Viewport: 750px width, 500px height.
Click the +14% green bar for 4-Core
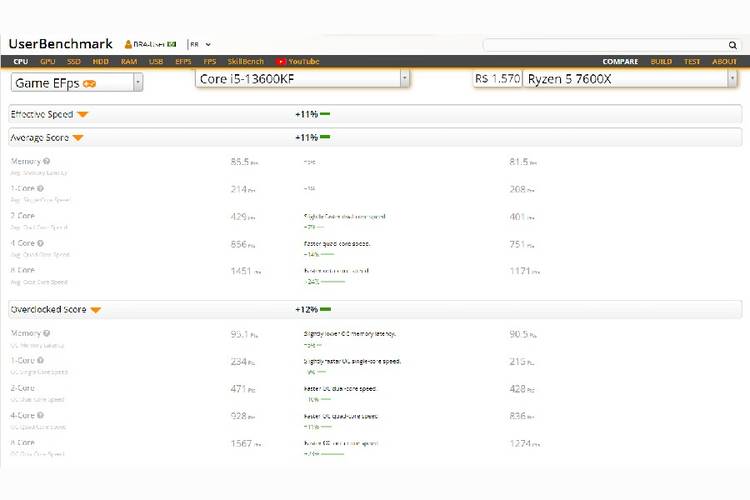tap(327, 254)
